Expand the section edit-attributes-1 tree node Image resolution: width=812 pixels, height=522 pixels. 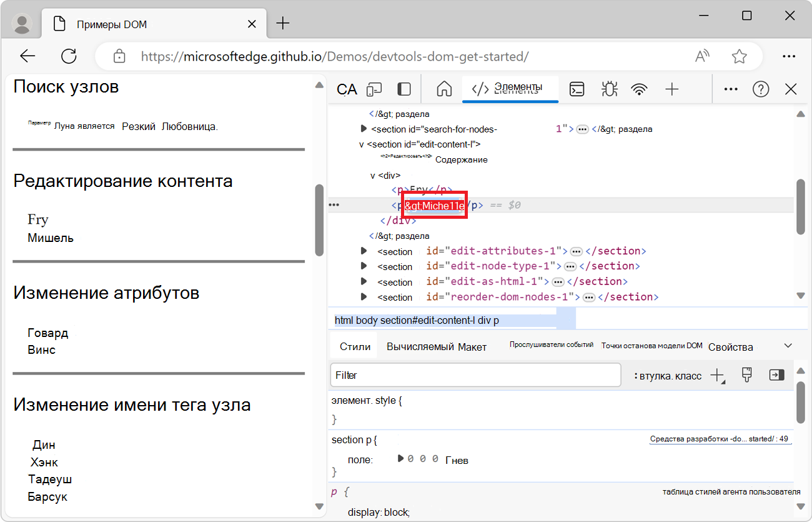click(x=364, y=251)
